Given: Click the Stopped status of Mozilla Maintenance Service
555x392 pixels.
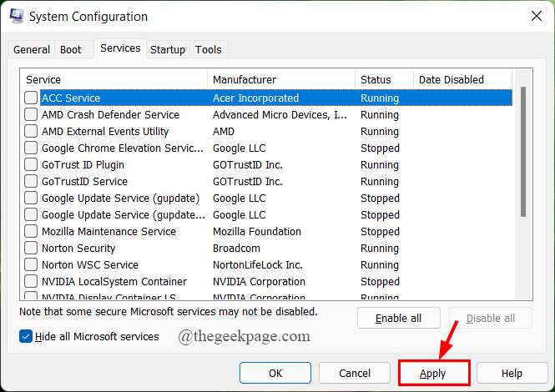Looking at the screenshot, I should 380,231.
